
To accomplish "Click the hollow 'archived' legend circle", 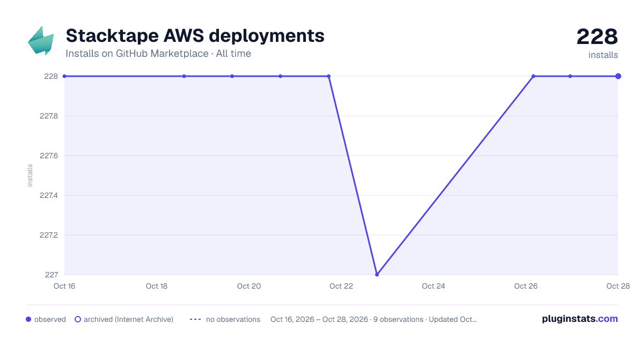I will 78,319.
